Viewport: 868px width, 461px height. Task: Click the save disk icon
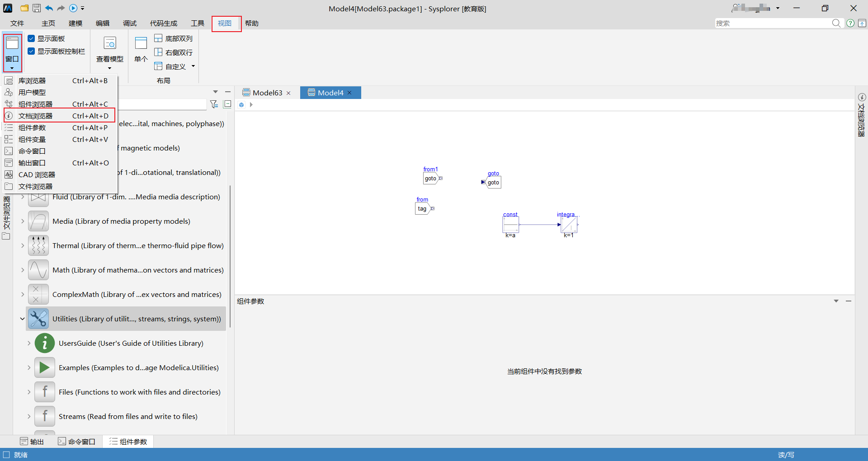[37, 8]
